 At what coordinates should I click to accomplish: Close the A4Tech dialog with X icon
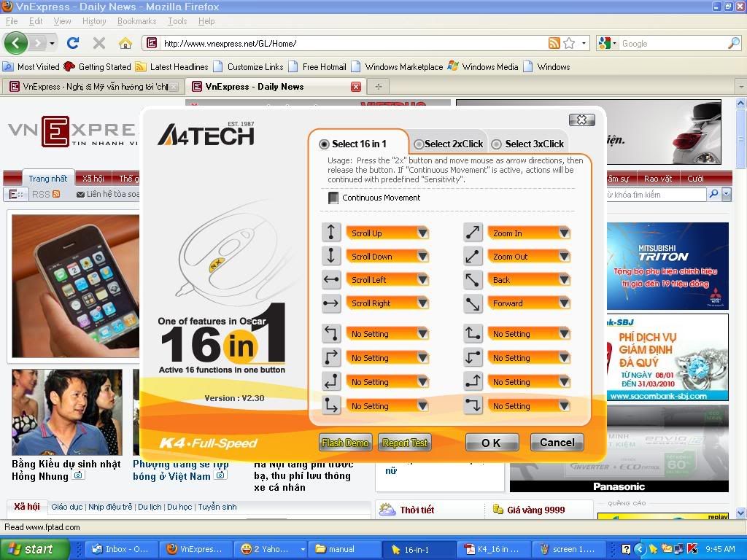581,120
